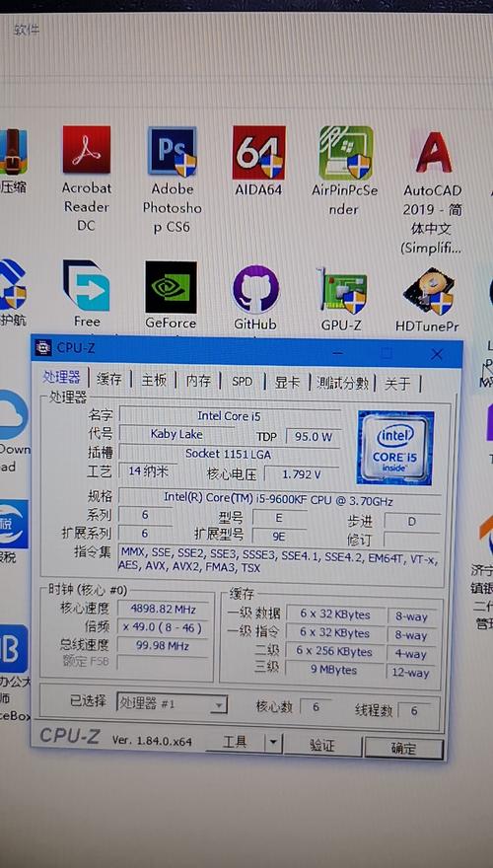Click multiplier value x 49.0 (8 - 46)
This screenshot has width=493, height=868.
163,627
